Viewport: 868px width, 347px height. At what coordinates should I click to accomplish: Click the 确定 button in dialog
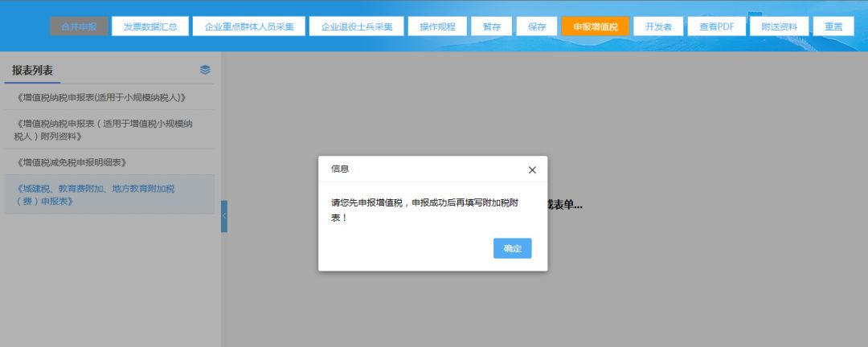[x=512, y=248]
